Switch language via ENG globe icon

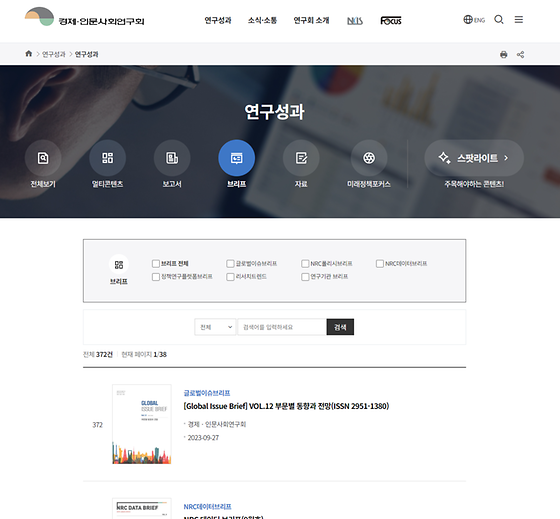(x=474, y=20)
